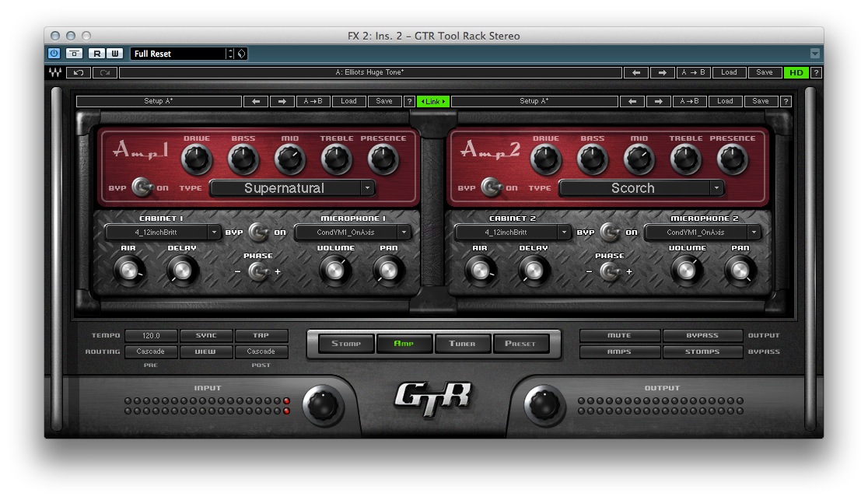Click Cabinet 1 Volume knob
This screenshot has height=500, width=868.
[335, 270]
